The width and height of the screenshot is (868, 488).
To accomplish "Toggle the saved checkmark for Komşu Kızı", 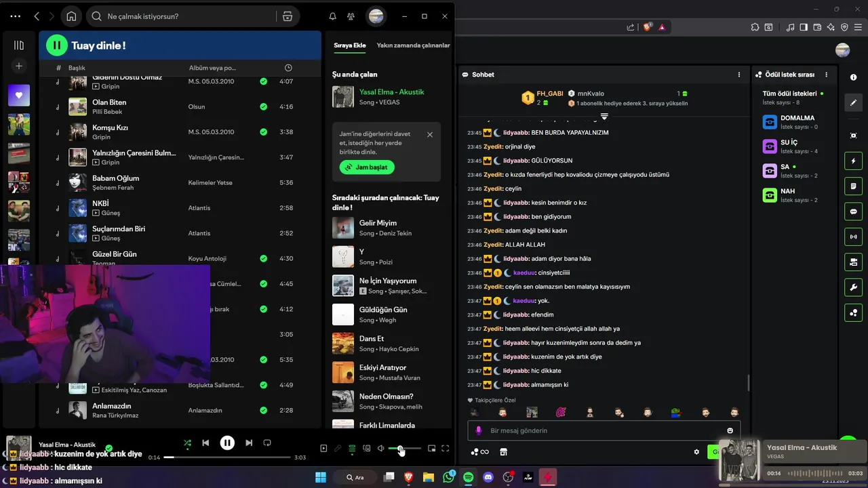I will click(263, 131).
